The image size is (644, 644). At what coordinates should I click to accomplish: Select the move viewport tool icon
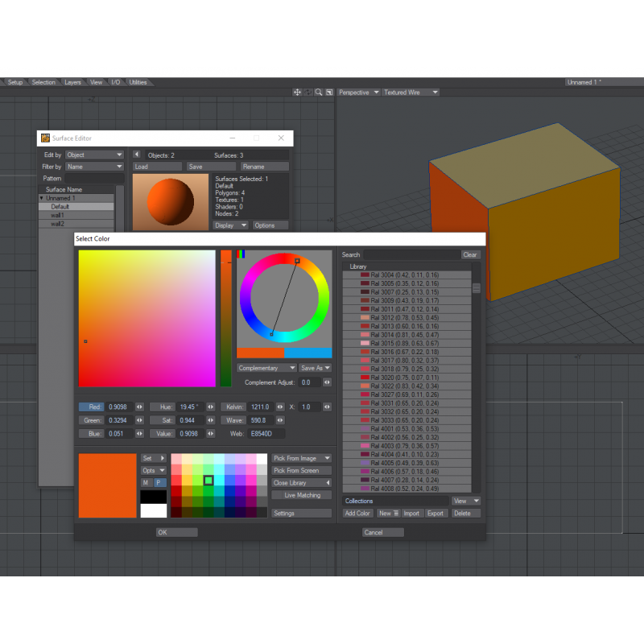point(297,92)
